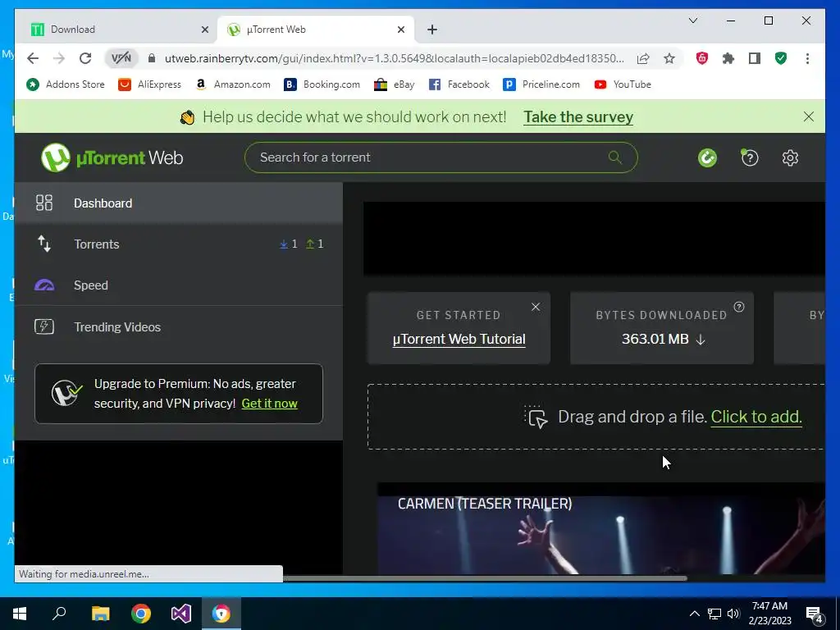Click the green upgrade badge icon in header
The width and height of the screenshot is (840, 630).
(x=707, y=157)
